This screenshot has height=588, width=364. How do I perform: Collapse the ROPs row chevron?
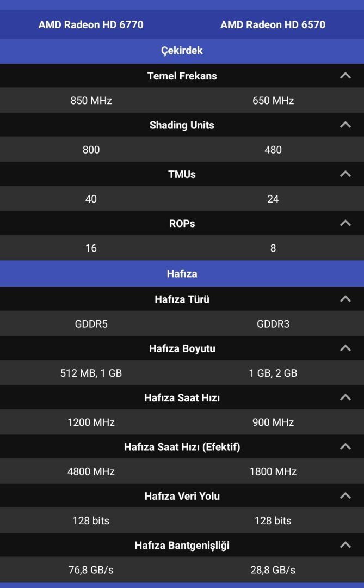pos(345,223)
